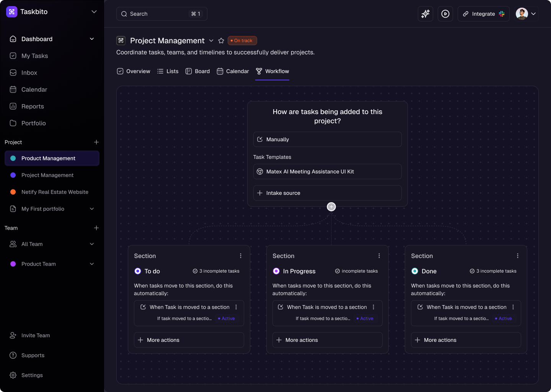
Task: Open the user profile dropdown arrow
Action: click(x=533, y=14)
